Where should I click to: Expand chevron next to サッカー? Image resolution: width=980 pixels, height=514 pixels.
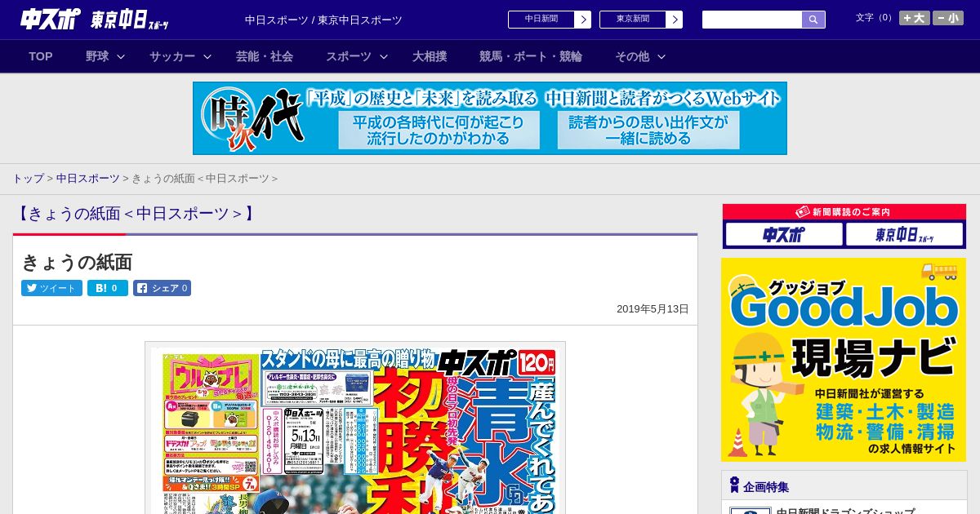point(207,56)
